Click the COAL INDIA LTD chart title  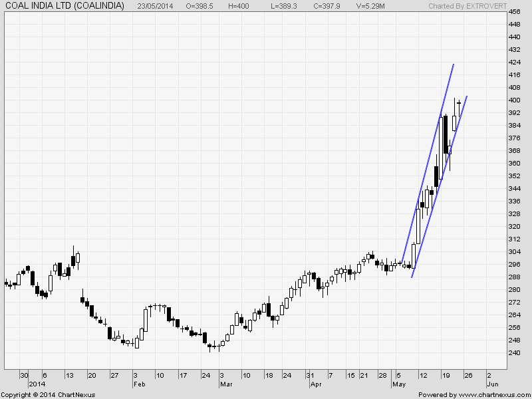click(x=65, y=5)
